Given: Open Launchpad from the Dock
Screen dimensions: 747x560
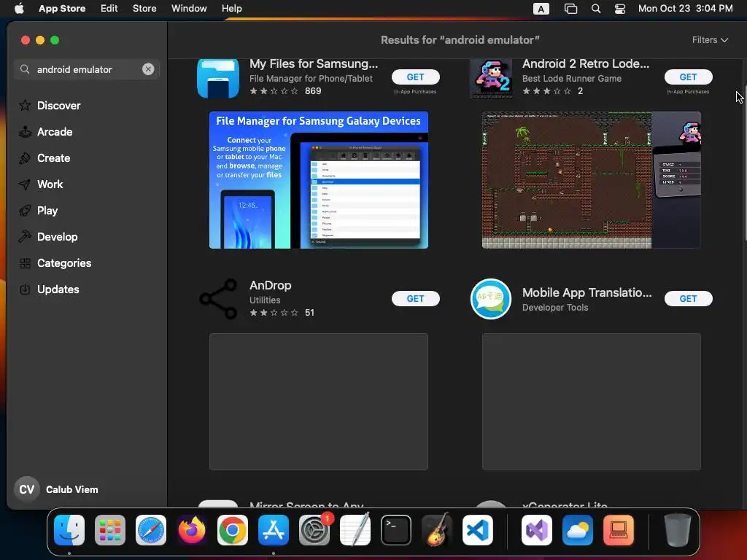Looking at the screenshot, I should (110, 529).
